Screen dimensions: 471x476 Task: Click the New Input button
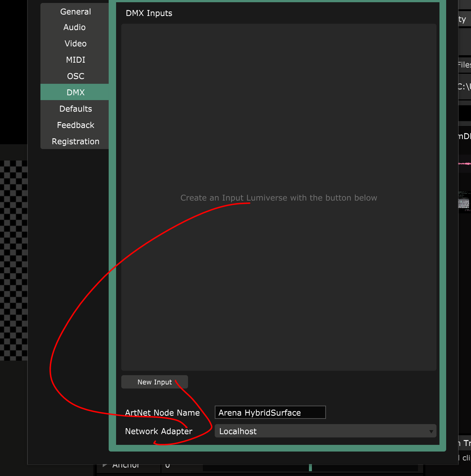point(154,382)
